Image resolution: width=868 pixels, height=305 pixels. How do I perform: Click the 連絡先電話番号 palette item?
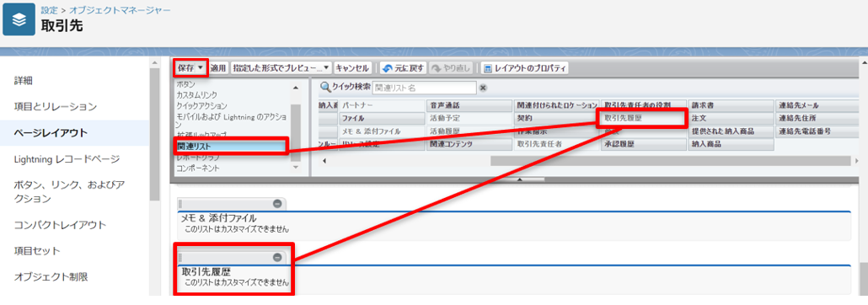coord(818,131)
